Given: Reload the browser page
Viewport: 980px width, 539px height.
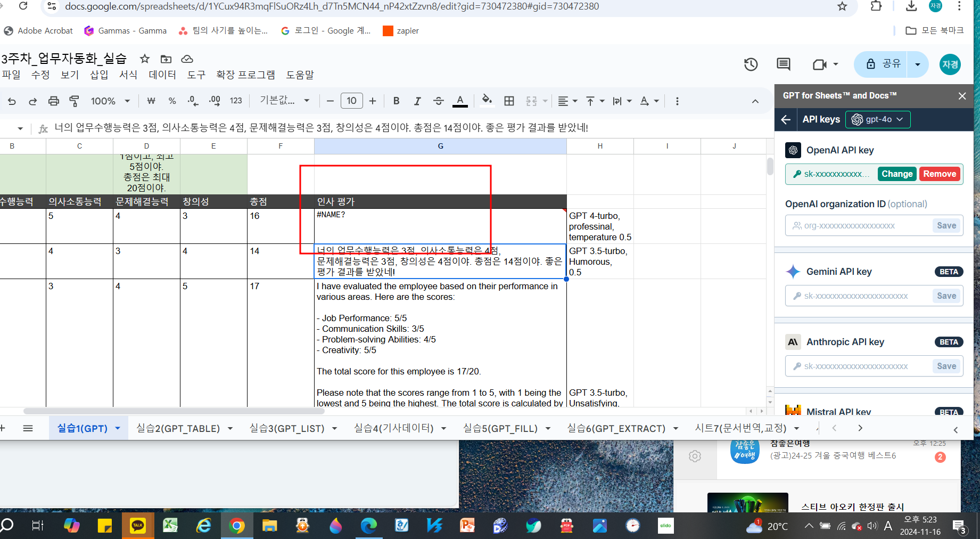Looking at the screenshot, I should [x=23, y=6].
